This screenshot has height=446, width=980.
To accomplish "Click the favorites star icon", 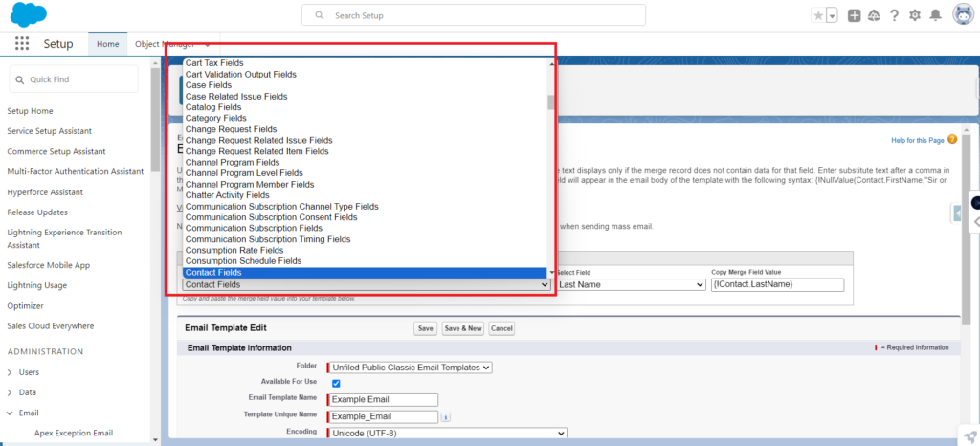I will [818, 15].
